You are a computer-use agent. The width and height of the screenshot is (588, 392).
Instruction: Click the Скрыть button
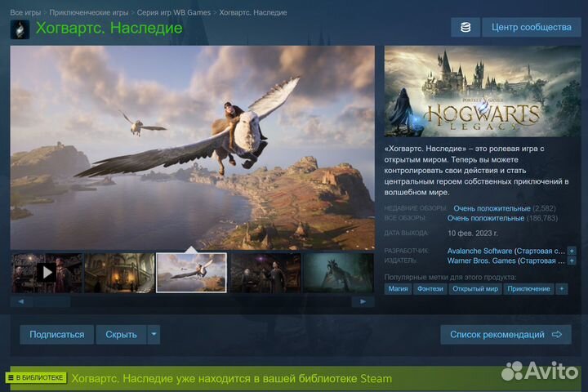(121, 335)
